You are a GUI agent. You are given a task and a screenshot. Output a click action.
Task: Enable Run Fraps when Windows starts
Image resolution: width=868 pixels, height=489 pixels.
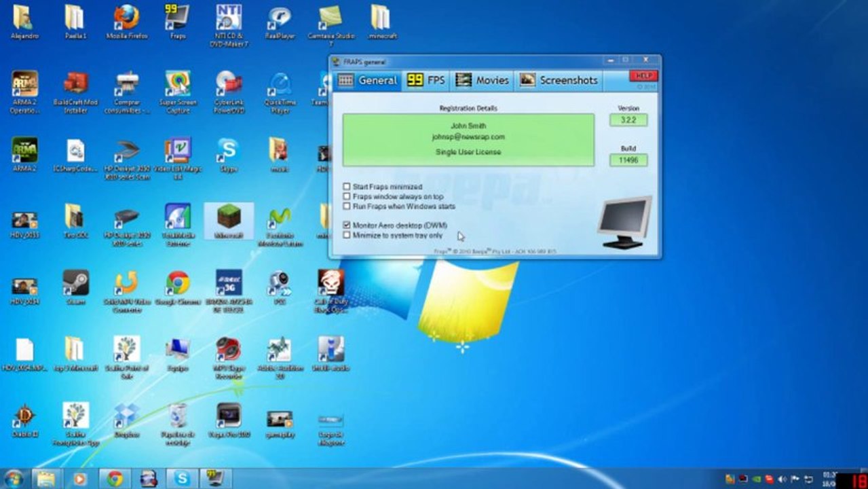(x=347, y=206)
